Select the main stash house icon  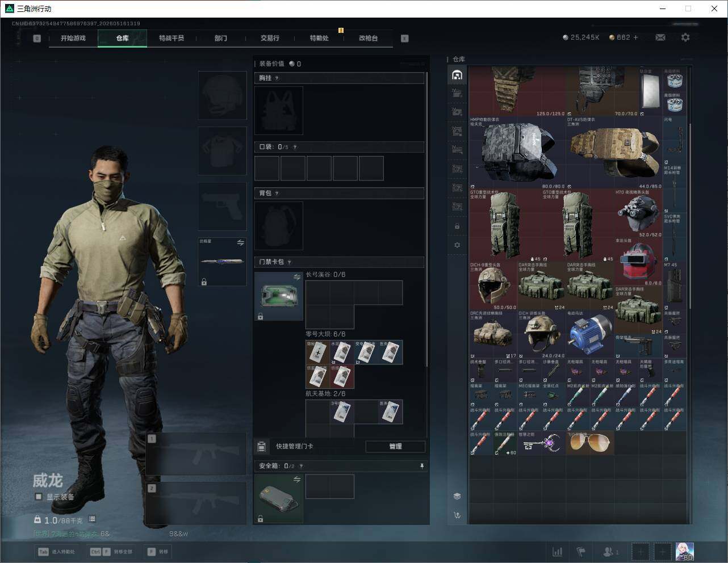tap(457, 75)
